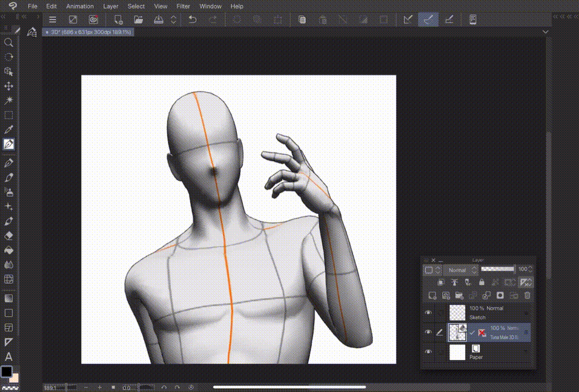The height and width of the screenshot is (392, 579).
Task: Open the Filter menu
Action: tap(183, 6)
